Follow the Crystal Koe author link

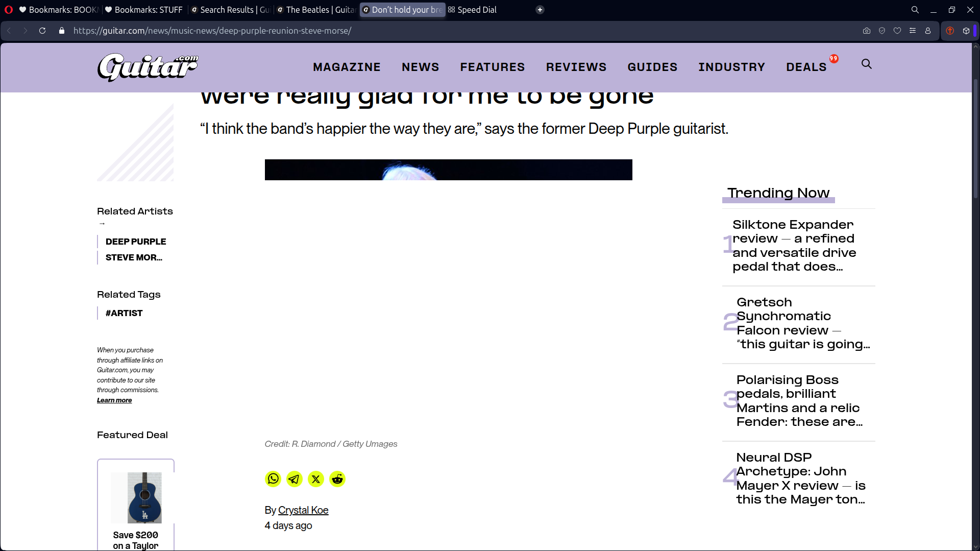(x=303, y=510)
